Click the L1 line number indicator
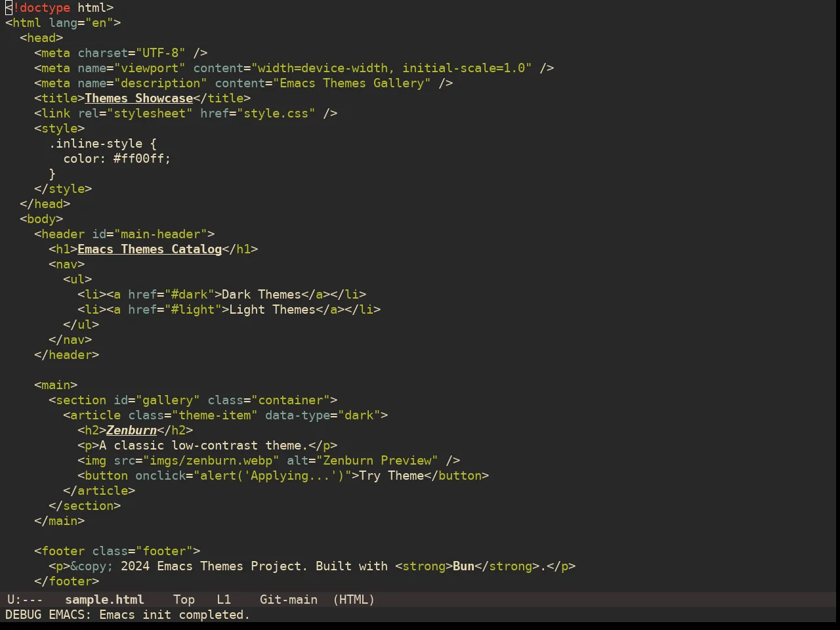The height and width of the screenshot is (630, 840). coord(224,600)
